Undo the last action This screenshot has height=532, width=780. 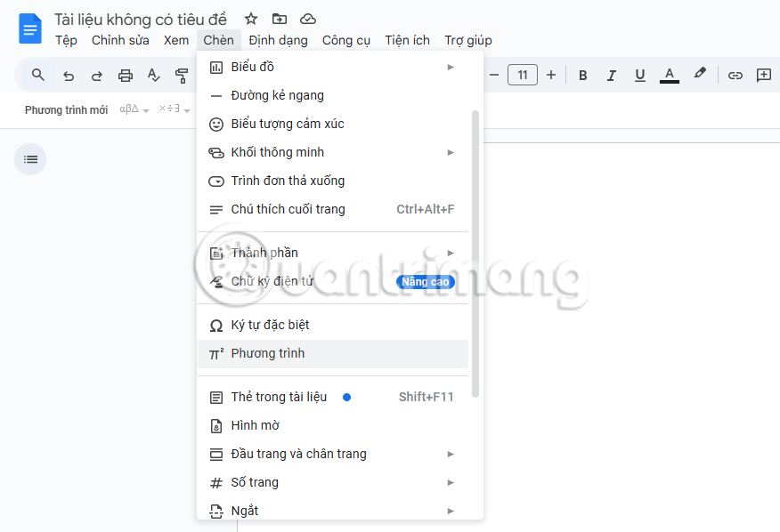click(x=69, y=76)
